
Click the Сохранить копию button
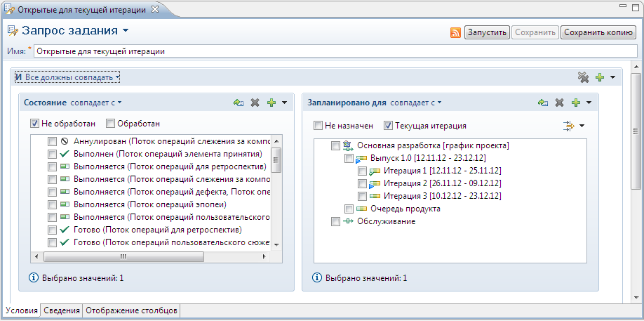pyautogui.click(x=598, y=32)
